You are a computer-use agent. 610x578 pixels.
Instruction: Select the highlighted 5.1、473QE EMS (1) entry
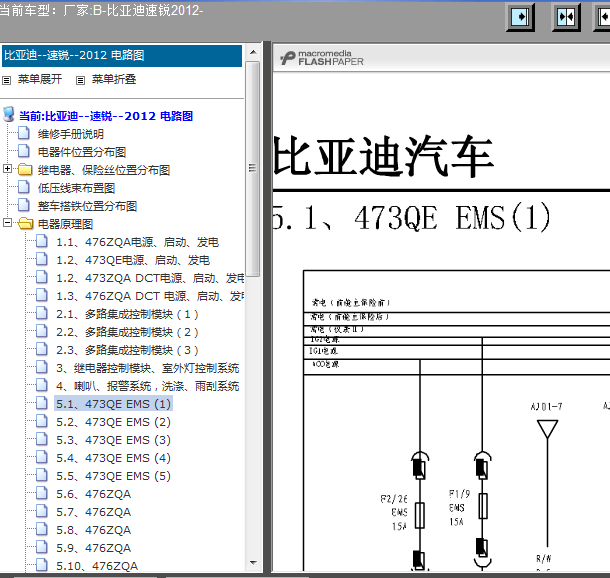[113, 404]
